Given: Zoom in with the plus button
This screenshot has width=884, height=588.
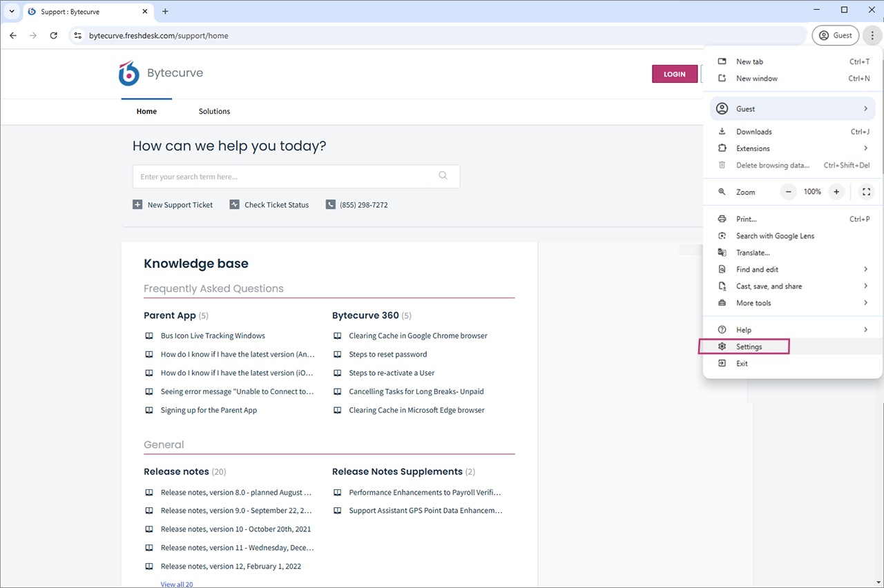Looking at the screenshot, I should (836, 192).
